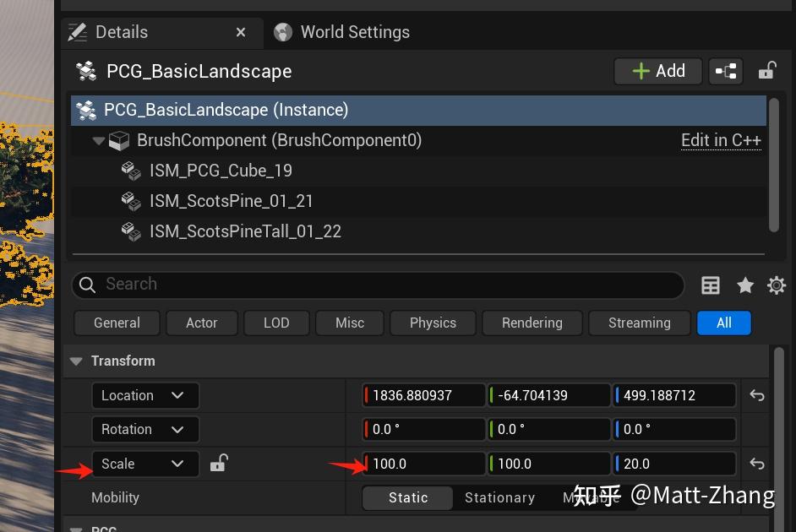Viewport: 796px width, 532px height.
Task: Select the Physics filter category
Action: [433, 323]
